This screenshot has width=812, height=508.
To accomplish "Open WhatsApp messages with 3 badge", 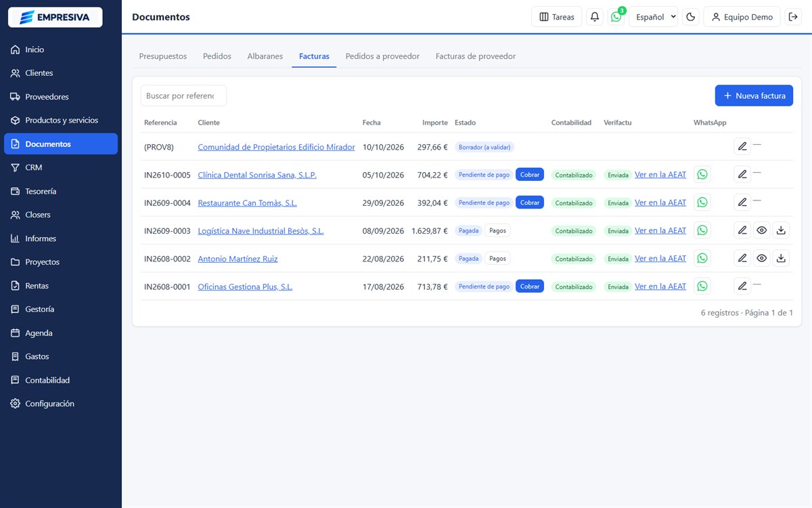I will point(616,17).
